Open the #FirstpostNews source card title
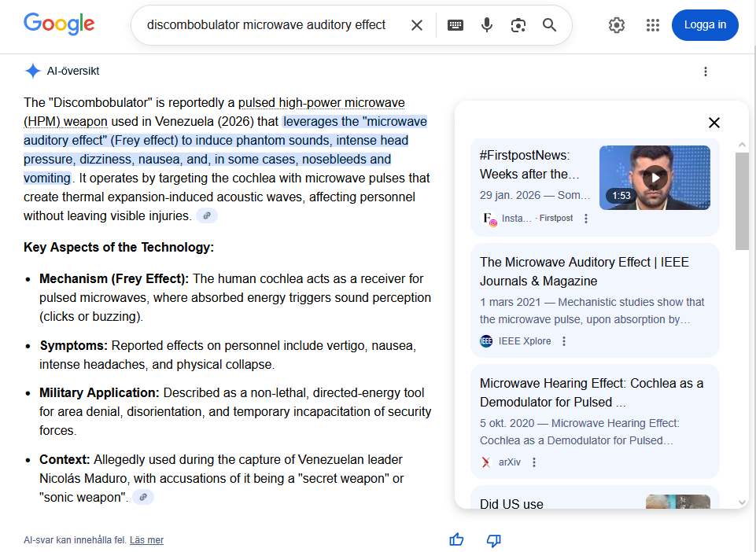756x552 pixels. 529,164
